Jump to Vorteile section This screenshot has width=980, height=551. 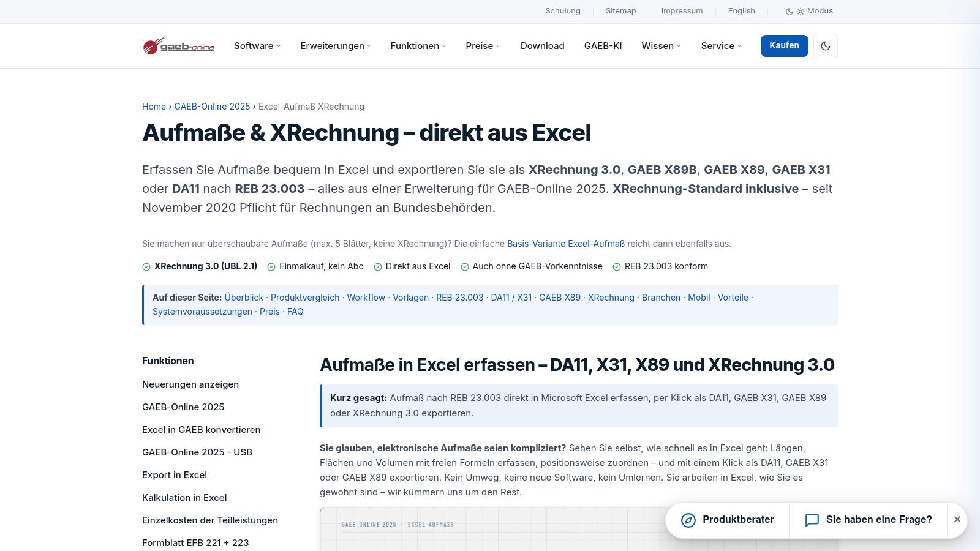pos(733,298)
